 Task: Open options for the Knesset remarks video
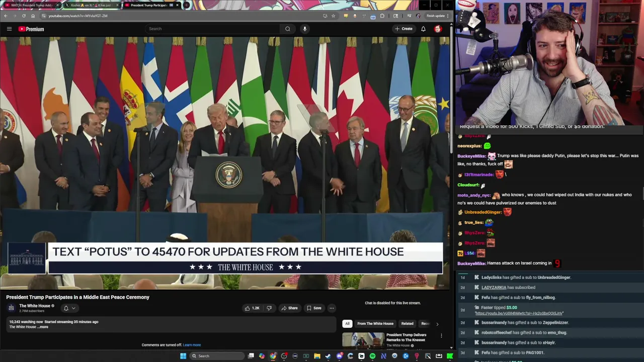tap(441, 336)
